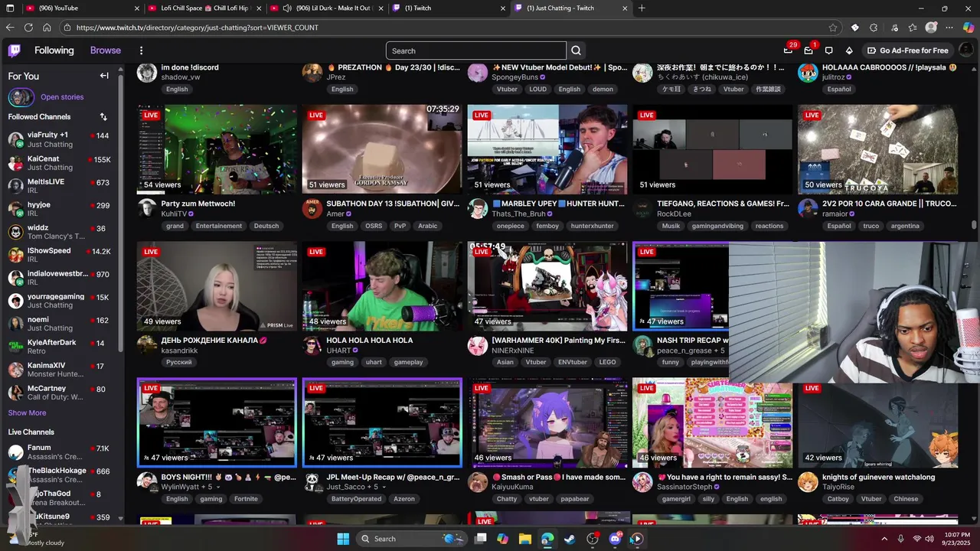The height and width of the screenshot is (551, 980).
Task: Open Fanum live channel in sidebar
Action: click(x=61, y=452)
